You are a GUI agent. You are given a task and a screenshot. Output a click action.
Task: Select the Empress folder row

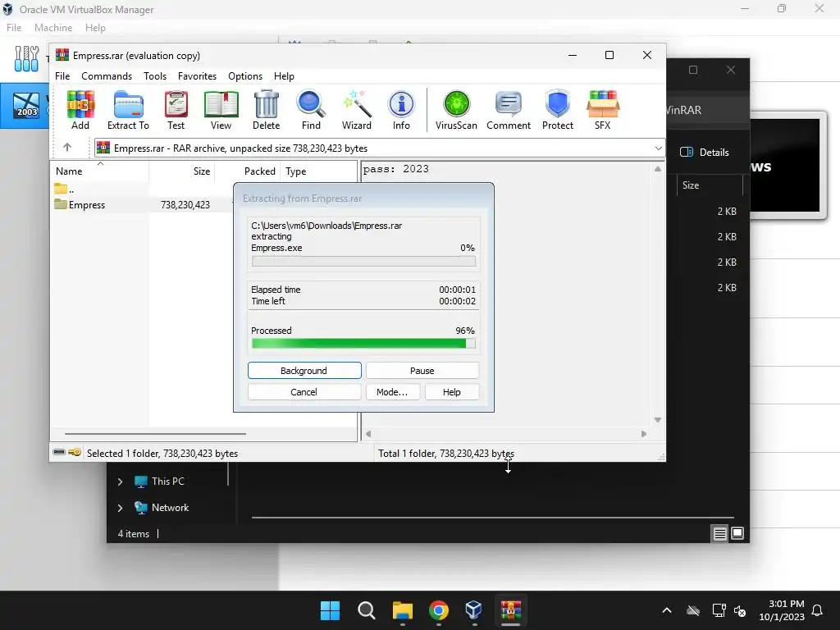(x=142, y=204)
